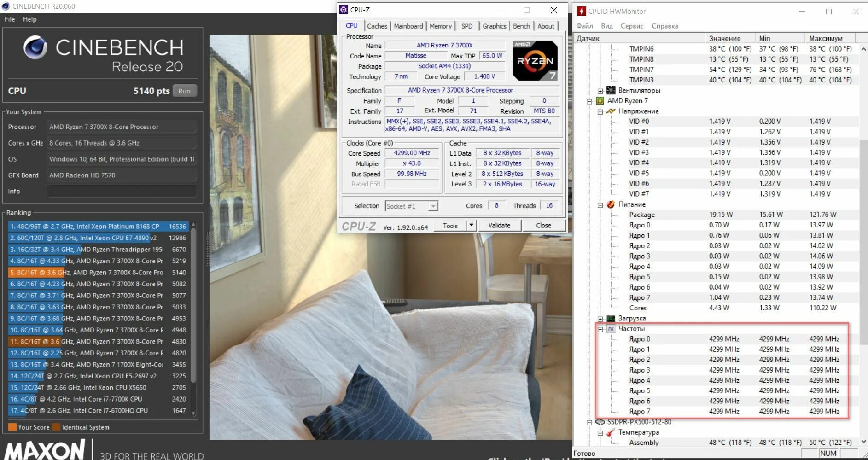Switch to the Memory tab in CPU-Z
The height and width of the screenshot is (460, 868).
click(x=441, y=26)
